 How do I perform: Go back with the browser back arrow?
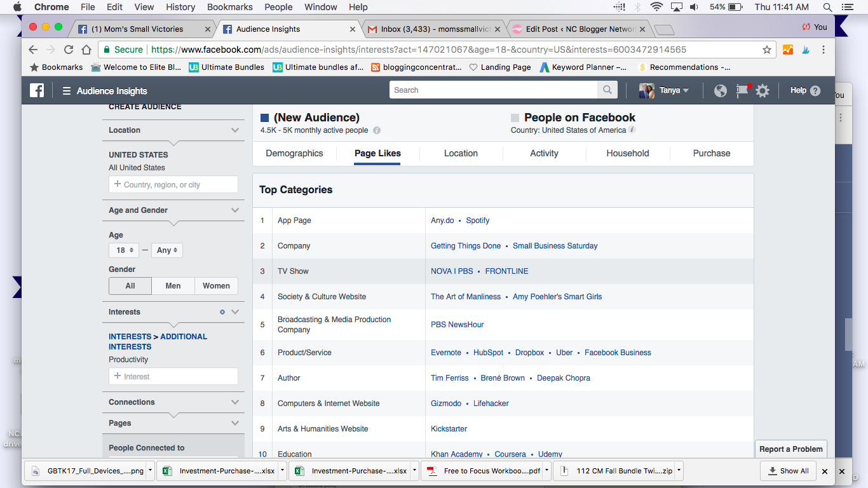33,50
